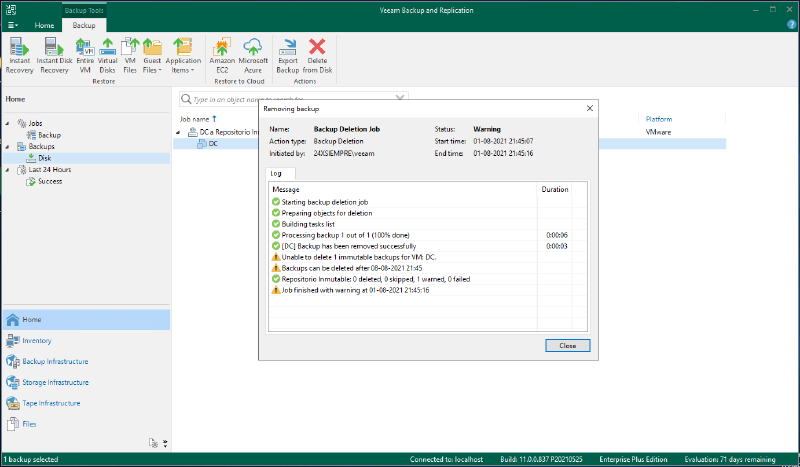800x467 pixels.
Task: Click Export Backup action
Action: click(288, 56)
